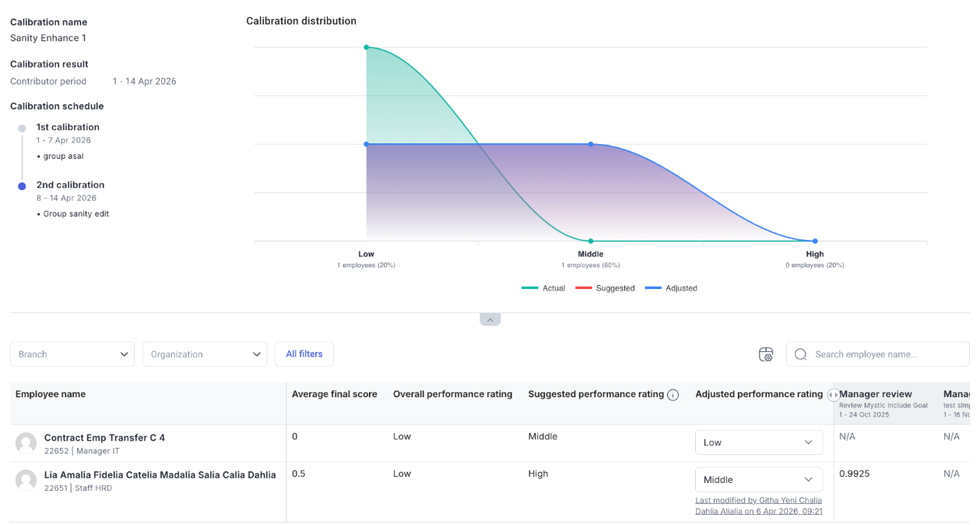Open the Organization filter dropdown
Screen dimensions: 980x525
click(x=205, y=354)
